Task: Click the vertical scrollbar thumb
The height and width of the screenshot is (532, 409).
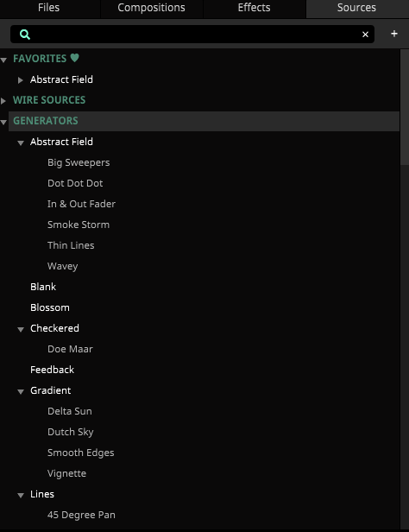Action: (x=405, y=107)
